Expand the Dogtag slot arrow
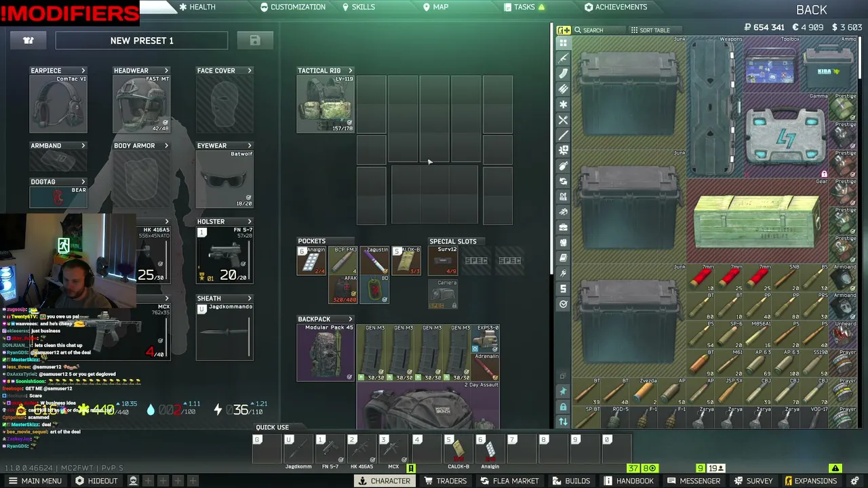The image size is (868, 488). click(x=83, y=182)
